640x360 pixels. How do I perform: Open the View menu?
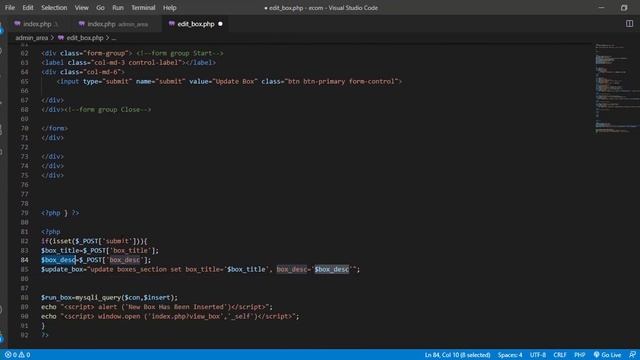(81, 8)
